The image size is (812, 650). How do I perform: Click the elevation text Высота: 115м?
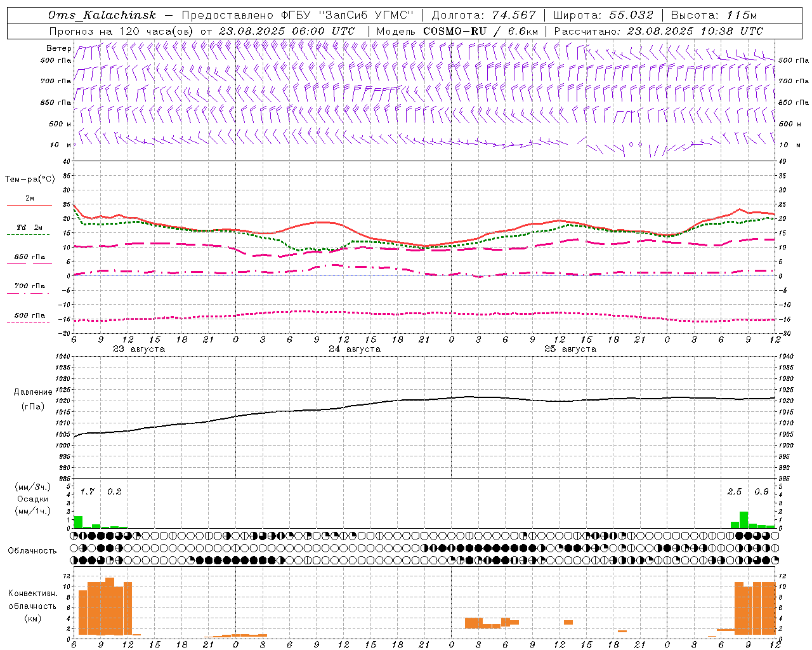(x=714, y=15)
